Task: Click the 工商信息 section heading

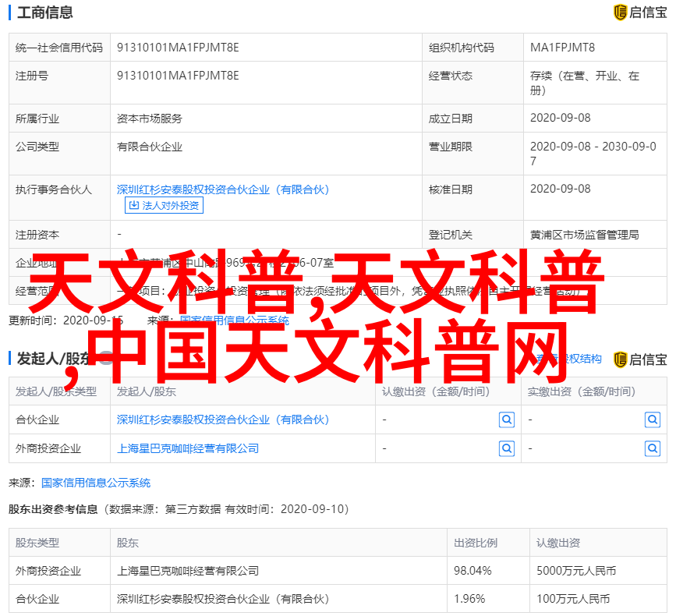Action: [x=45, y=12]
